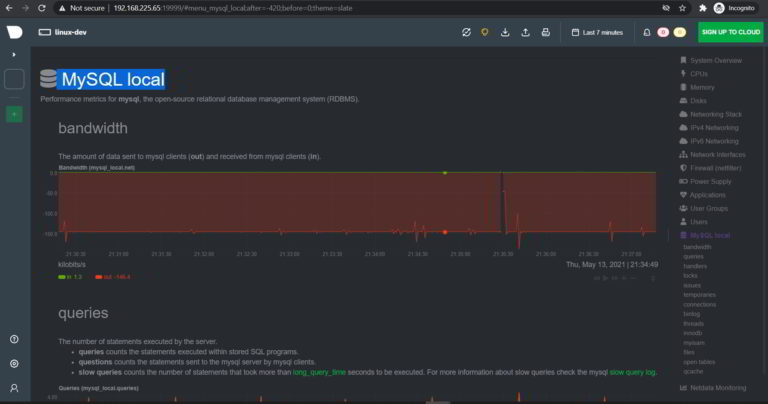Viewport: 768px width, 404px height.
Task: Open the help question-mark icon in sidebar
Action: (14, 339)
